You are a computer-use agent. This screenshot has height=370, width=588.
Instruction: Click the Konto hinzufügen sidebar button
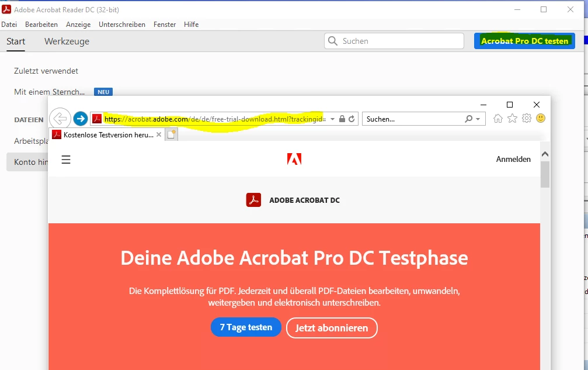coord(27,162)
